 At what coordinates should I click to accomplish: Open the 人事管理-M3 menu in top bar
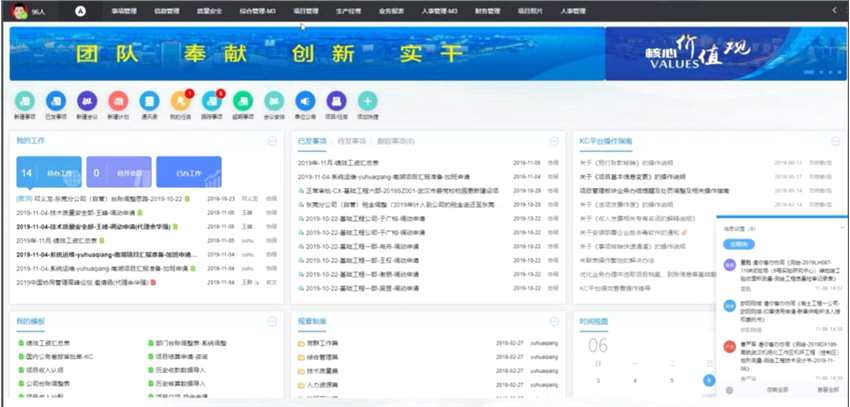click(x=440, y=11)
